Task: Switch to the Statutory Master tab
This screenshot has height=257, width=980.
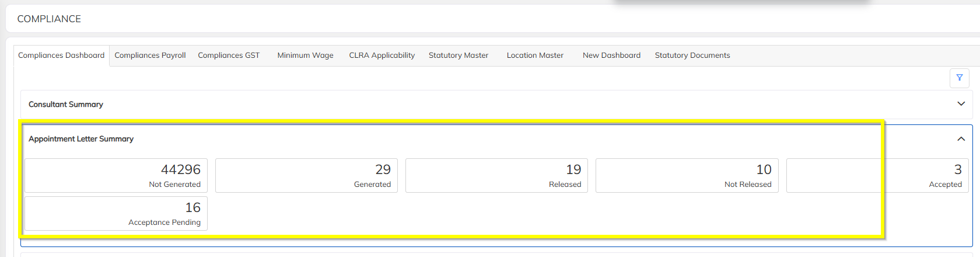Action: click(459, 55)
